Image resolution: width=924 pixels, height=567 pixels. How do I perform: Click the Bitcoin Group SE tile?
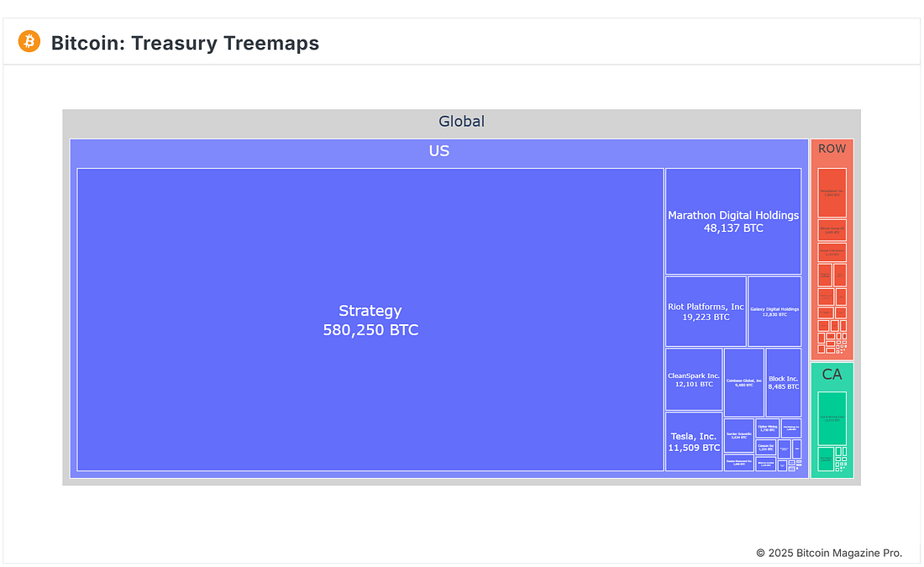832,230
